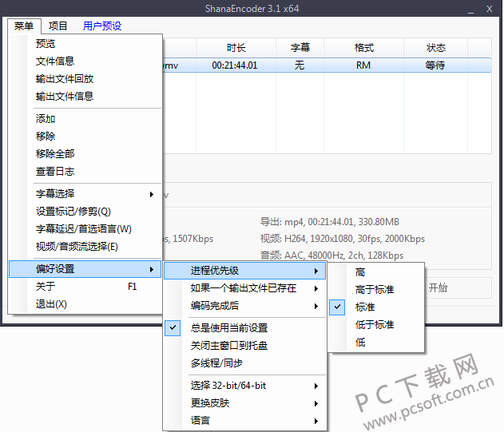This screenshot has width=504, height=432.
Task: Set priority to 低于标准
Action: click(376, 325)
